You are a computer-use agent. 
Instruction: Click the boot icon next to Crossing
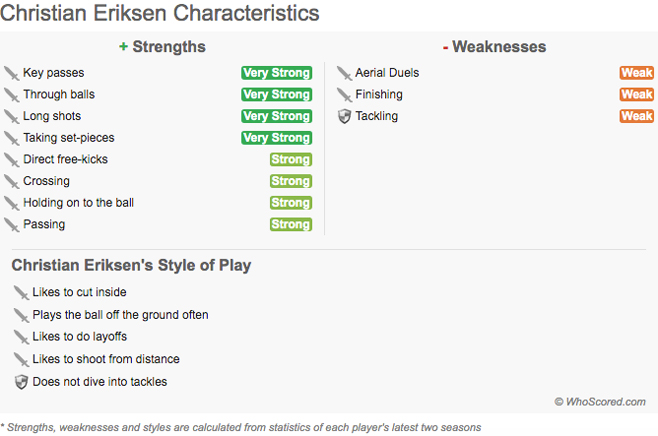pos(12,182)
